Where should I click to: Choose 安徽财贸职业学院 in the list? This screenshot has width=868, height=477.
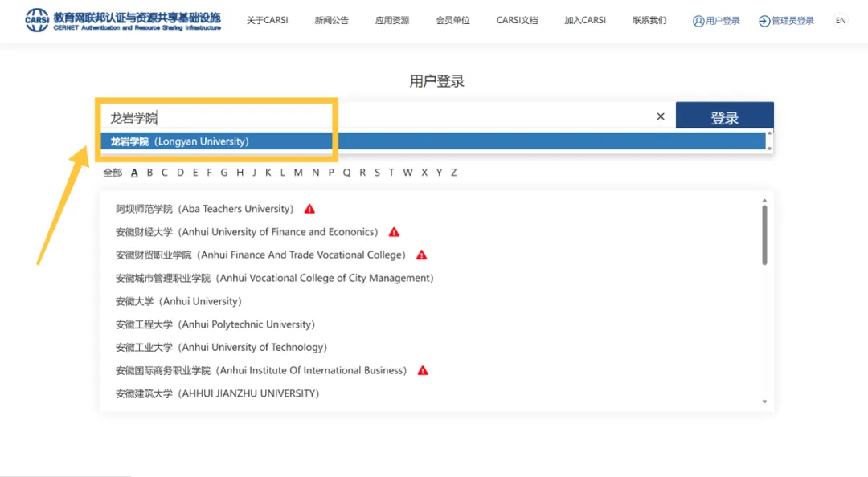click(260, 255)
